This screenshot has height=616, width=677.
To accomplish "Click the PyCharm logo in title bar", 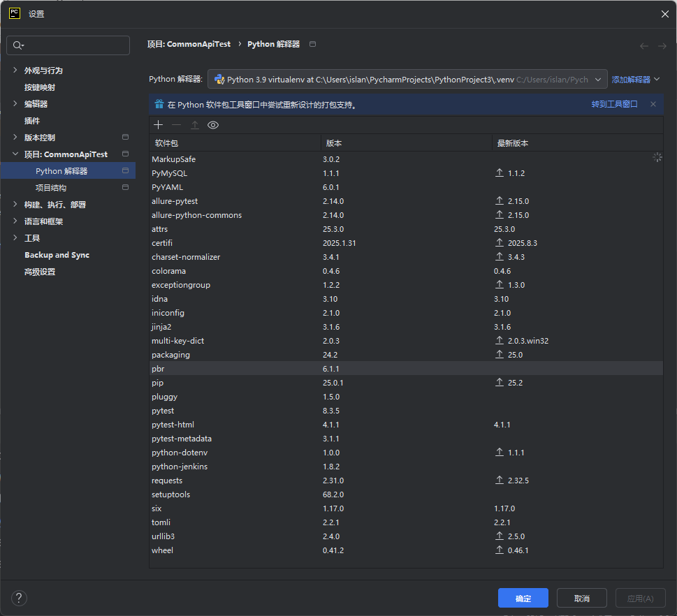I will (x=15, y=13).
